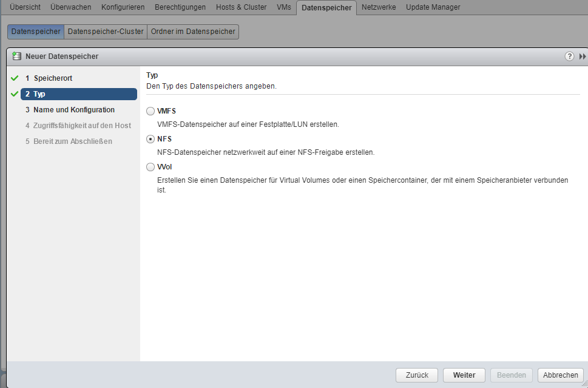
Task: Select the VMFS radio button
Action: pyautogui.click(x=150, y=111)
